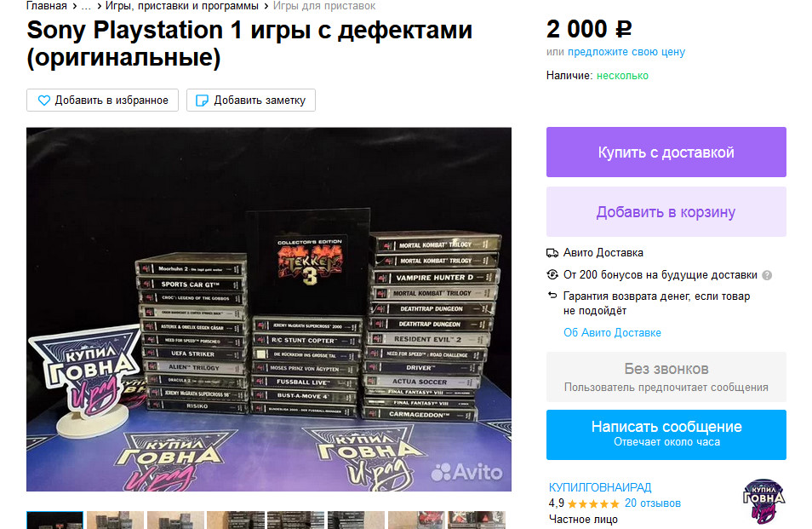The height and width of the screenshot is (529, 812).
Task: Click the money-back return arrow icon
Action: point(552,296)
